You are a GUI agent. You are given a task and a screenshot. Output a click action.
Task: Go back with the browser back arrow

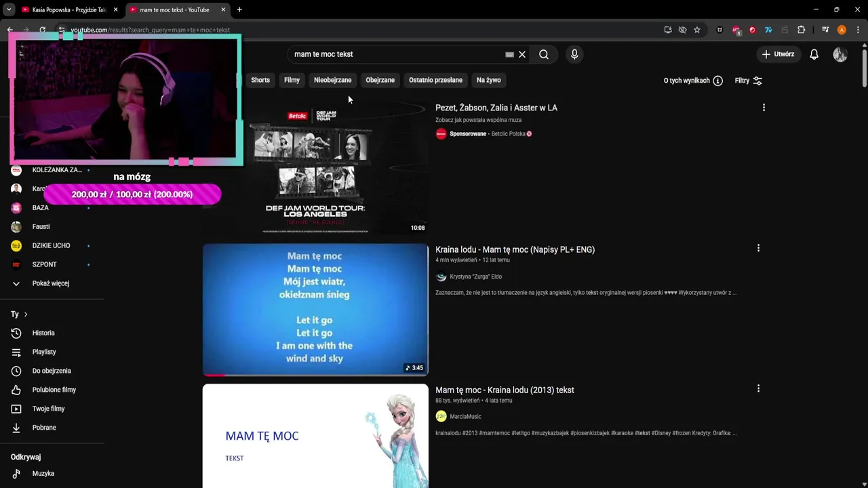10,30
